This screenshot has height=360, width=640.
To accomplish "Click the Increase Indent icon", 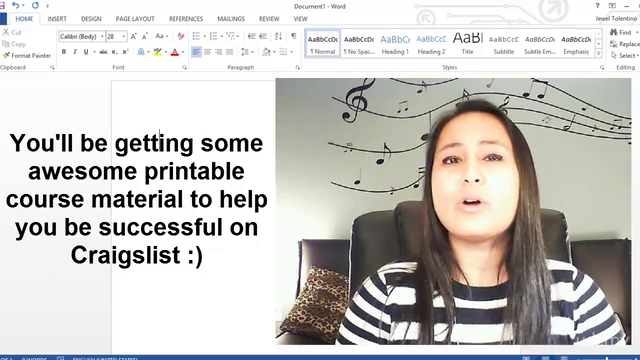I will (263, 36).
